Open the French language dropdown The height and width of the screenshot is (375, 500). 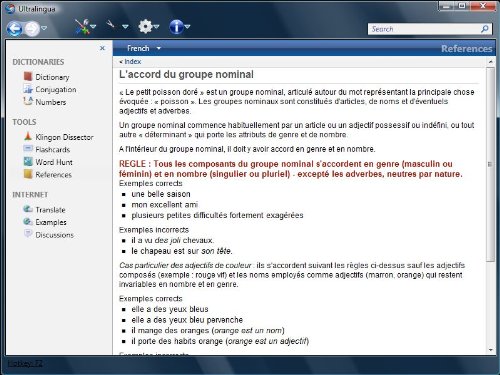(144, 48)
